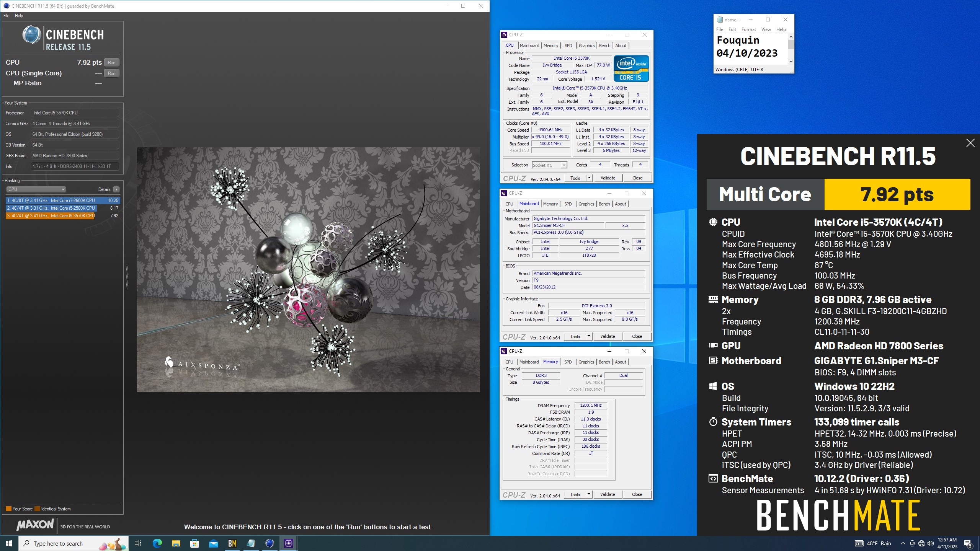Click the Cinebench app icon in the title bar
The width and height of the screenshot is (980, 551).
pos(7,6)
